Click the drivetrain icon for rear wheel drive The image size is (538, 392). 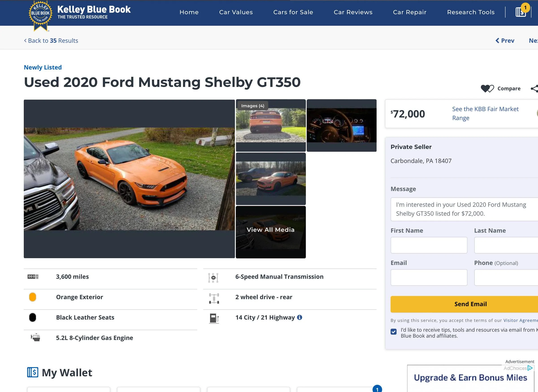point(214,298)
